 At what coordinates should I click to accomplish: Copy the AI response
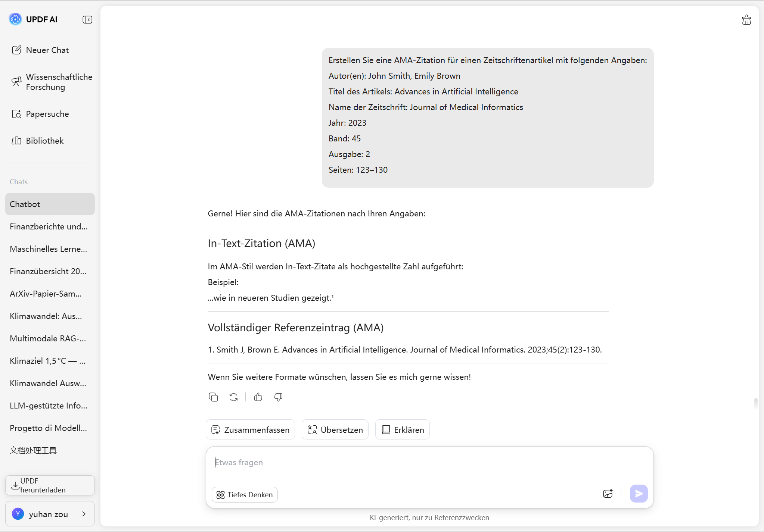pyautogui.click(x=213, y=397)
